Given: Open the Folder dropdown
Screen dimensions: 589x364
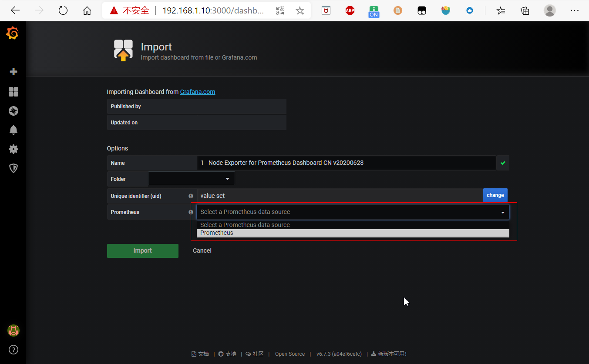Looking at the screenshot, I should (192, 179).
